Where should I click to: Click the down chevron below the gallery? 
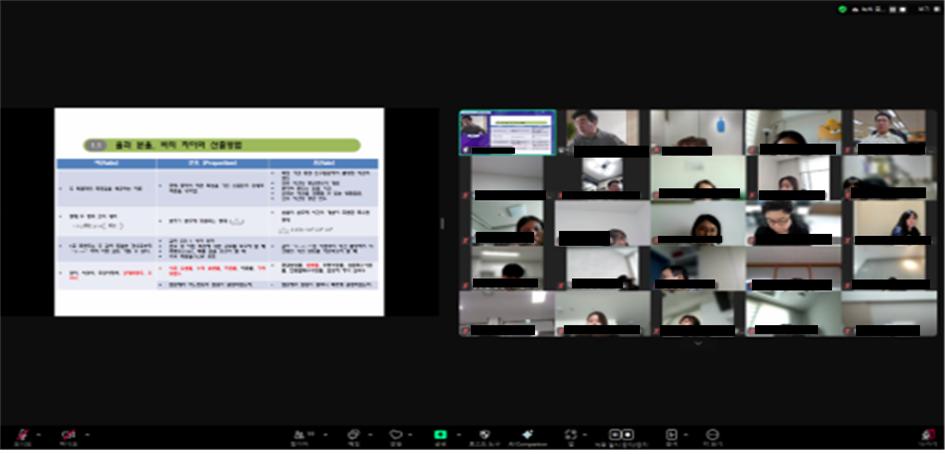(x=699, y=343)
